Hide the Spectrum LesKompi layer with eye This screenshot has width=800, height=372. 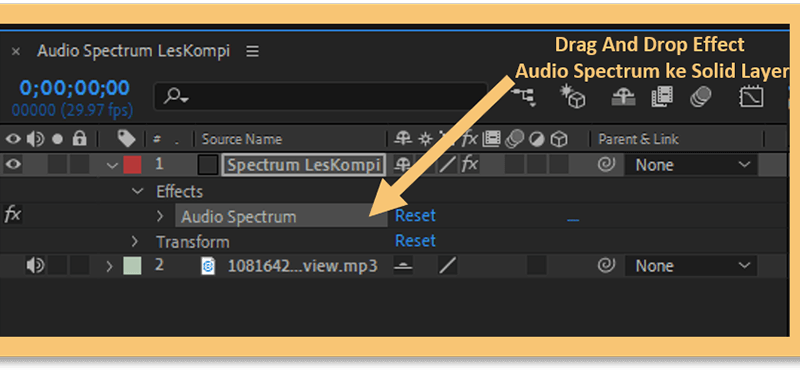pyautogui.click(x=13, y=164)
